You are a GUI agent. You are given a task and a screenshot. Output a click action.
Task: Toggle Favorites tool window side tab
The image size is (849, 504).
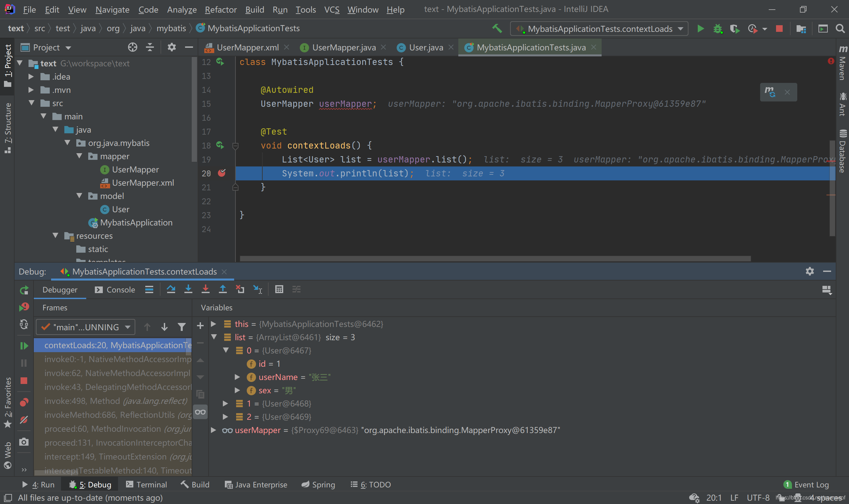pos(8,403)
